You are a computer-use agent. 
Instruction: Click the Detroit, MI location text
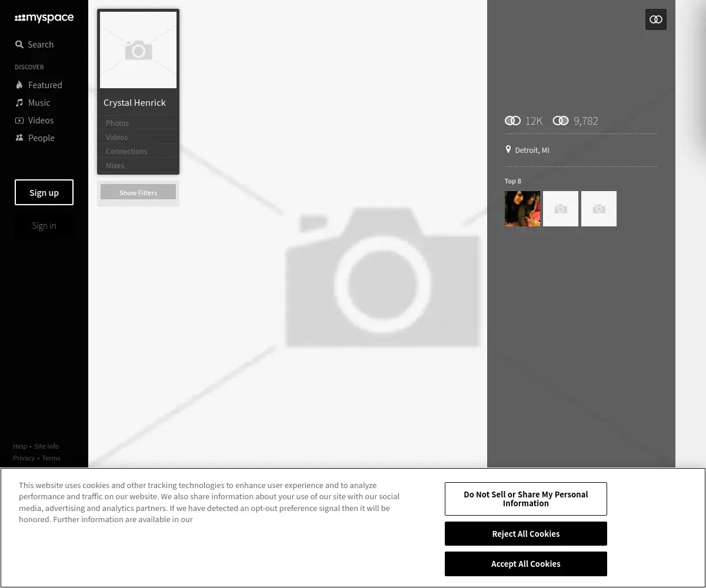click(x=532, y=151)
